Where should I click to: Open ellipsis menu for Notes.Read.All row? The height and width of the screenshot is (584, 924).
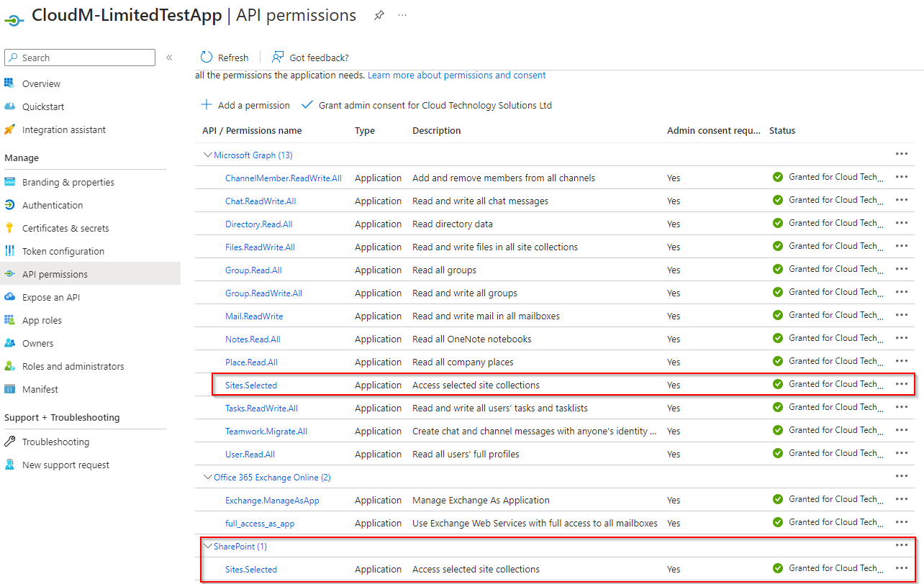pyautogui.click(x=902, y=338)
